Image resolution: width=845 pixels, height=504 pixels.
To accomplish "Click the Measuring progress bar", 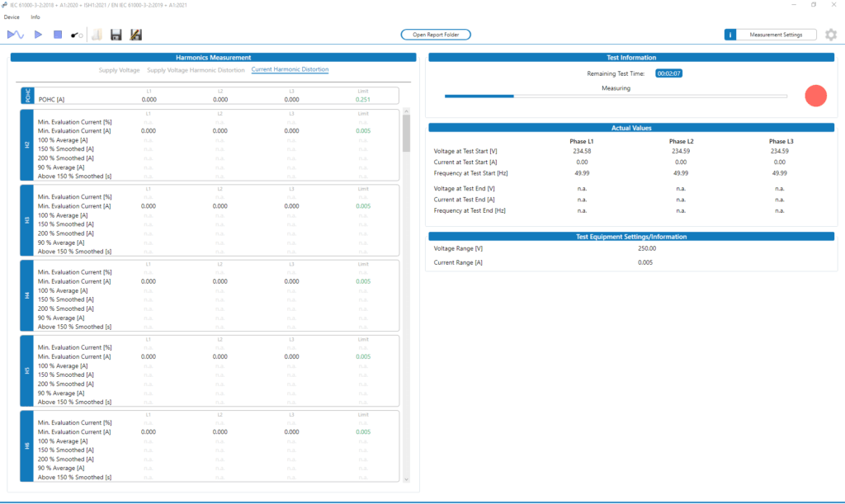I will (616, 96).
